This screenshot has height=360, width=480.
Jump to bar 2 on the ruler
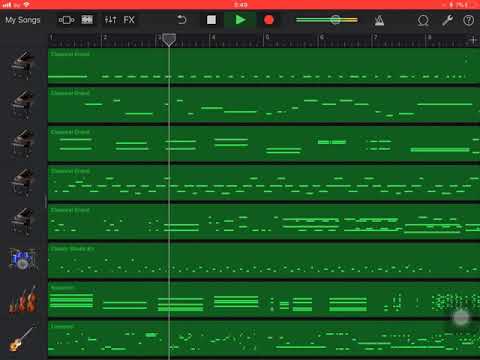pos(105,37)
